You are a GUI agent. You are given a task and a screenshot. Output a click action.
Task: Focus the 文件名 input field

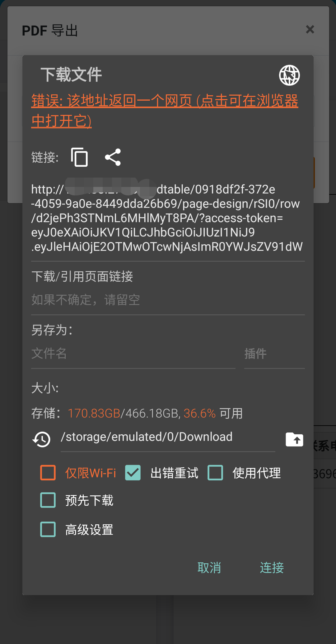pyautogui.click(x=133, y=354)
